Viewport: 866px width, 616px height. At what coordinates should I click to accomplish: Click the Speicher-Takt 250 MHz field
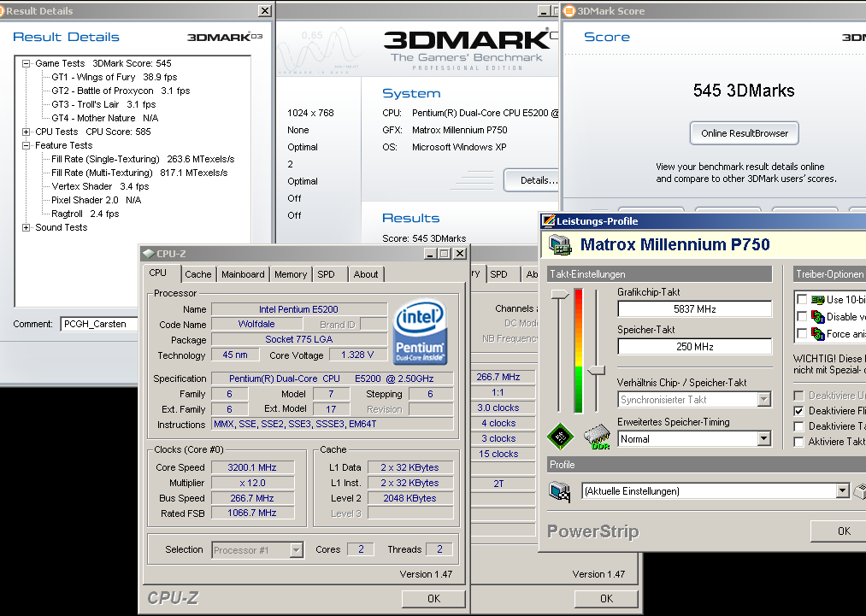click(x=695, y=347)
